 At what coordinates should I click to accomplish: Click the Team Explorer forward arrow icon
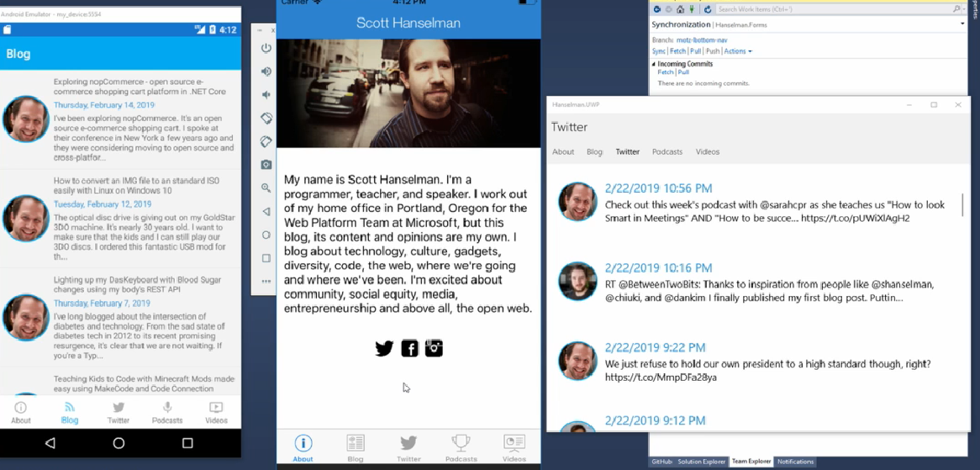pos(669,9)
